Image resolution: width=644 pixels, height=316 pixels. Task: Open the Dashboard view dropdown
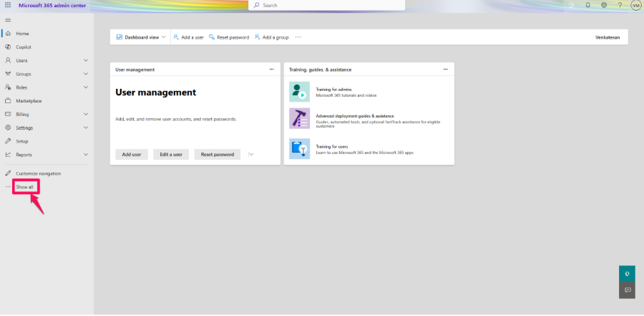(141, 37)
